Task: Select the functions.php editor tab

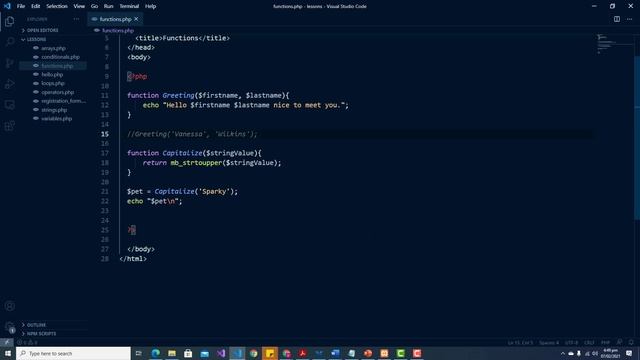Action: pyautogui.click(x=115, y=19)
